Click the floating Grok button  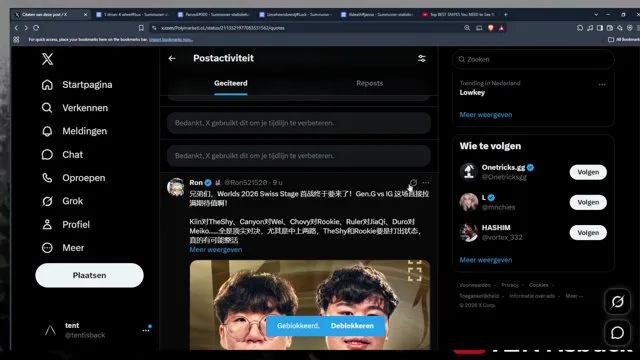pos(617,302)
